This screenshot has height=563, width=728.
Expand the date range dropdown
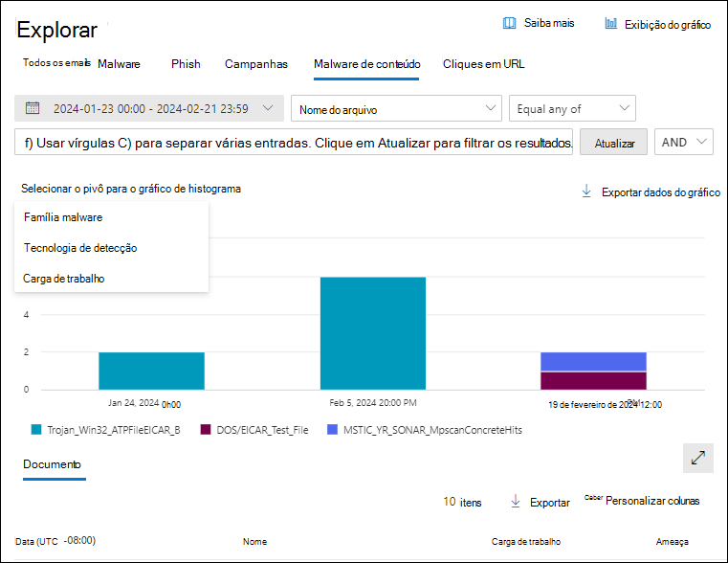tap(268, 108)
